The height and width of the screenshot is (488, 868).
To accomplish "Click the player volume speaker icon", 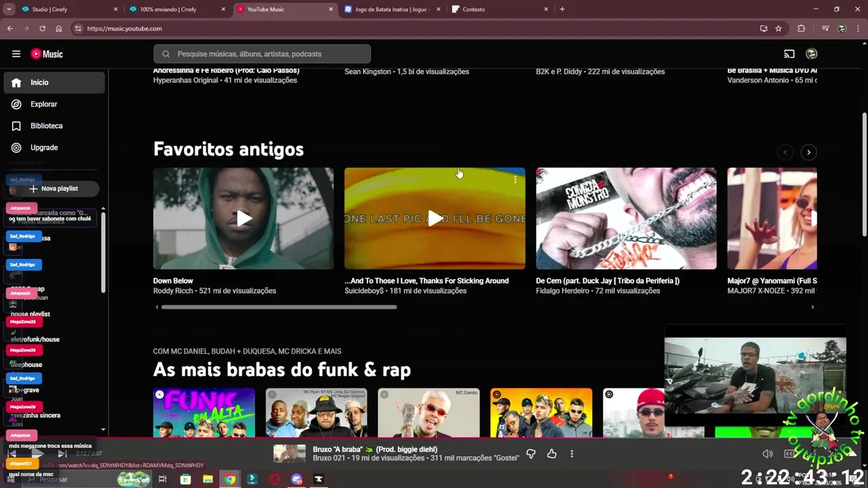I will [768, 454].
